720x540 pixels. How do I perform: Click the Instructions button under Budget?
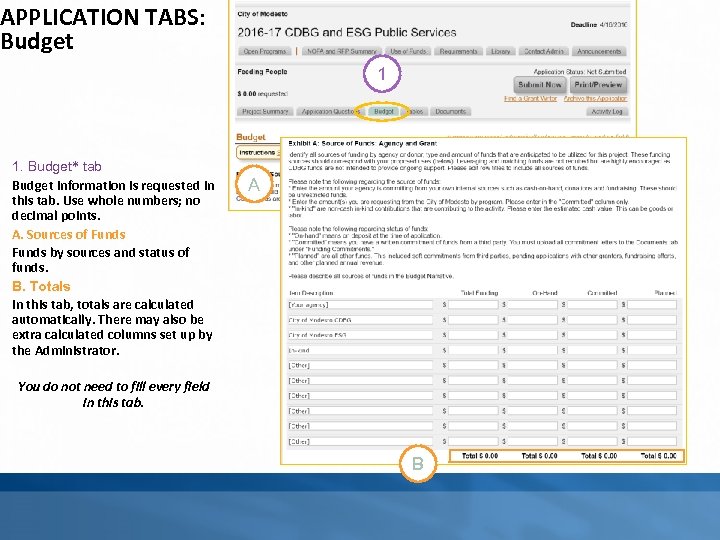(x=258, y=152)
